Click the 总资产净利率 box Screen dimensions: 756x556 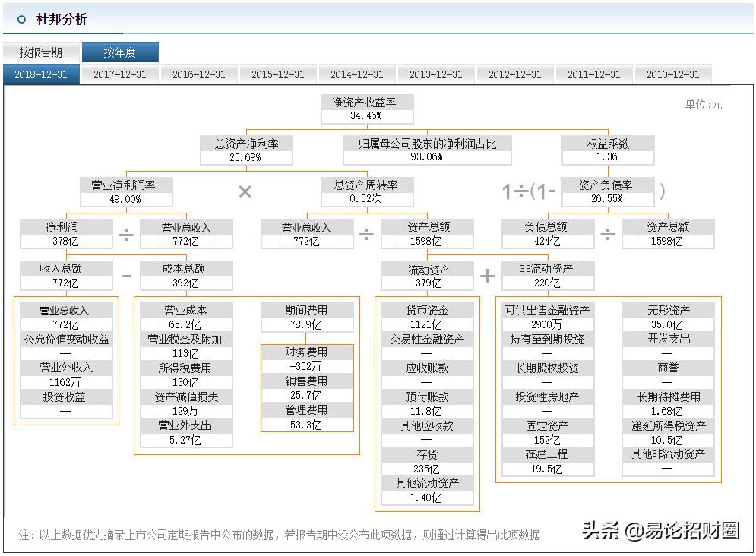[x=246, y=150]
